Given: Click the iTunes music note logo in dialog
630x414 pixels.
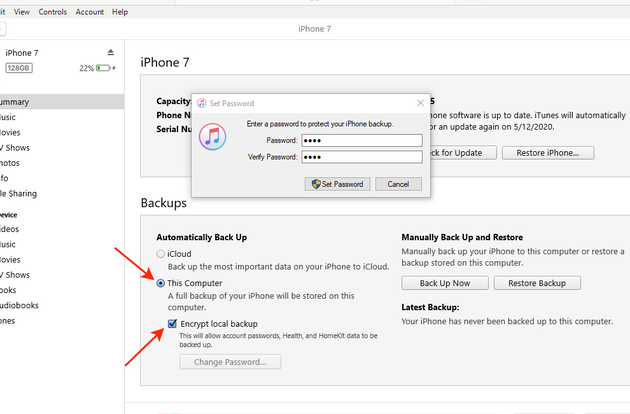Looking at the screenshot, I should (x=214, y=139).
